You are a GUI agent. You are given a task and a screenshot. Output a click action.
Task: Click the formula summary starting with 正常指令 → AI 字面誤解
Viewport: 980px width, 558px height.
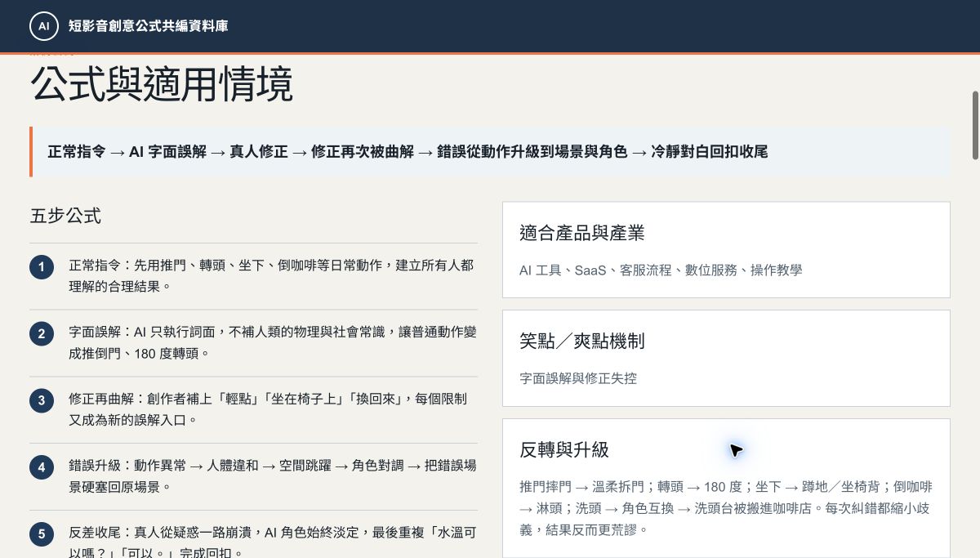tap(490, 152)
